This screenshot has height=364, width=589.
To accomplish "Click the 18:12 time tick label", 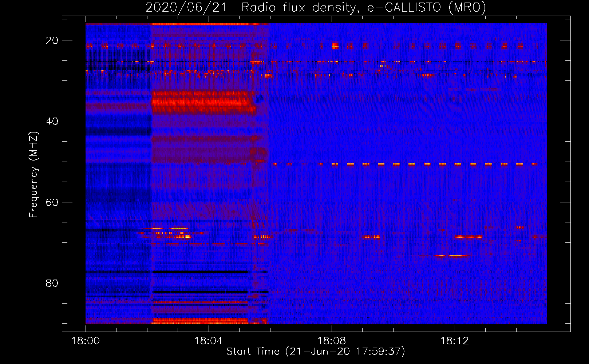I will [455, 341].
